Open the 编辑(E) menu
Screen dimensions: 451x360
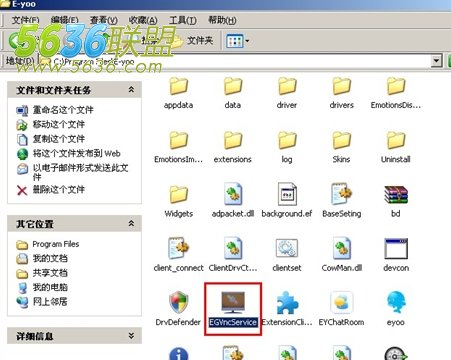point(65,20)
